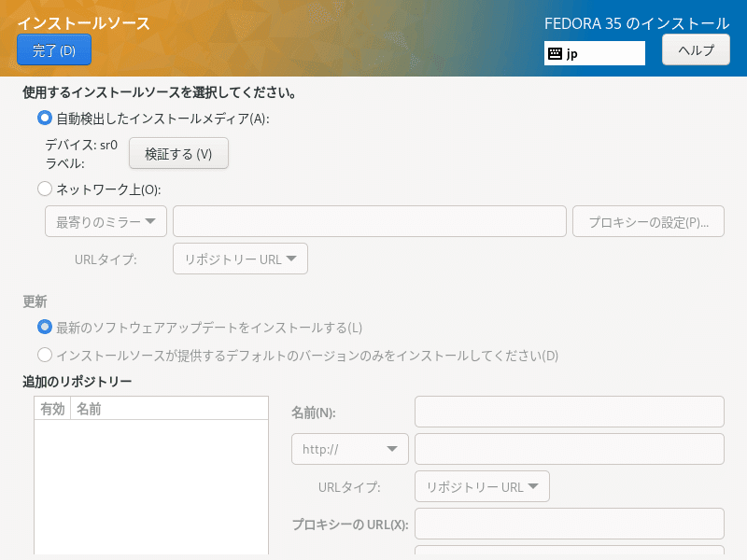The width and height of the screenshot is (747, 560).
Task: Expand the additional repository URLタイプ dropdown
Action: (482, 486)
